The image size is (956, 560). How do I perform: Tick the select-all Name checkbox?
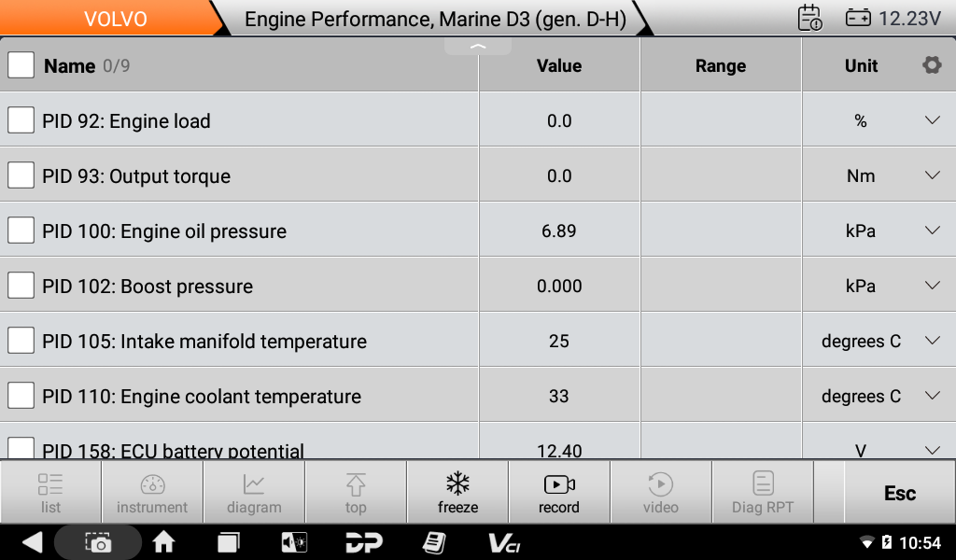pos(21,65)
